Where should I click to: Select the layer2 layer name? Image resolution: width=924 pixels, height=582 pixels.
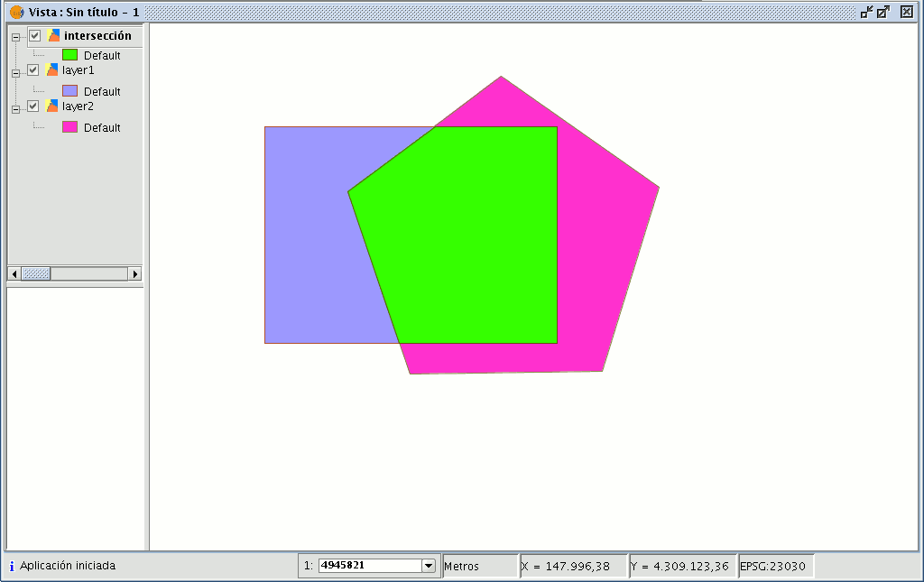pos(79,106)
